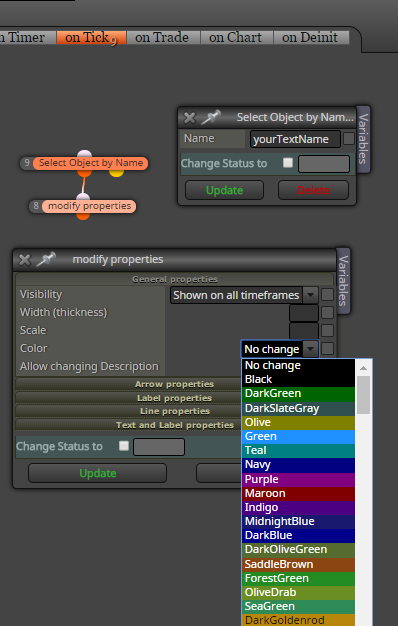
Task: Collapse the Color dropdown arrow
Action: (310, 349)
